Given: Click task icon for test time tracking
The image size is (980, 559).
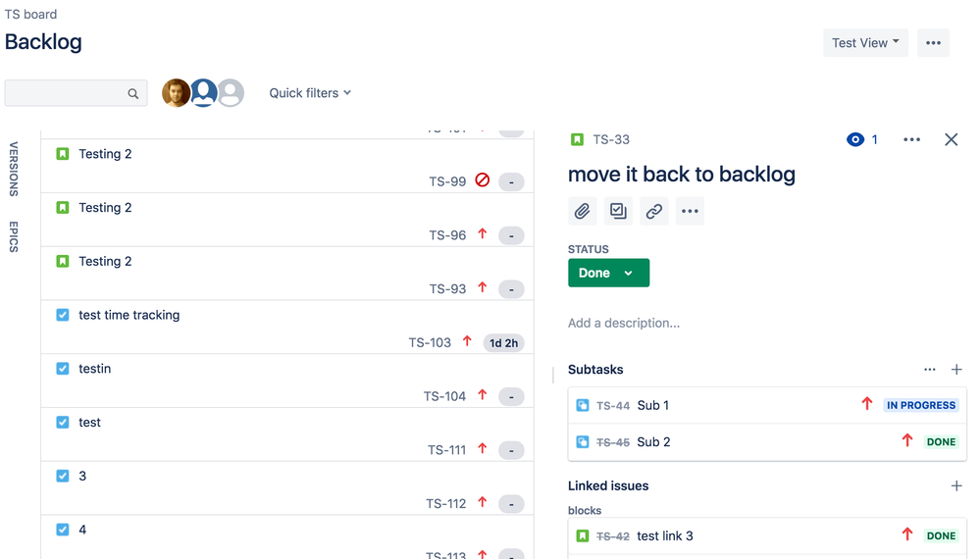Looking at the screenshot, I should [x=63, y=315].
